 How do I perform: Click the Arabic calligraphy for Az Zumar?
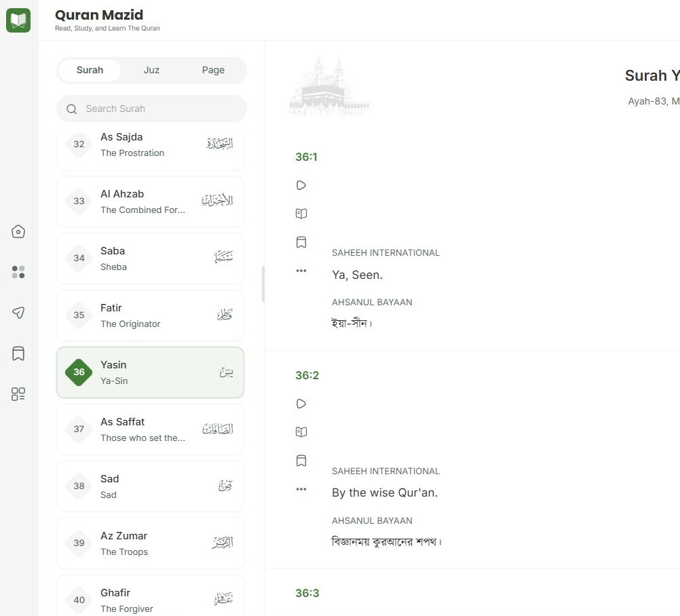pyautogui.click(x=223, y=542)
